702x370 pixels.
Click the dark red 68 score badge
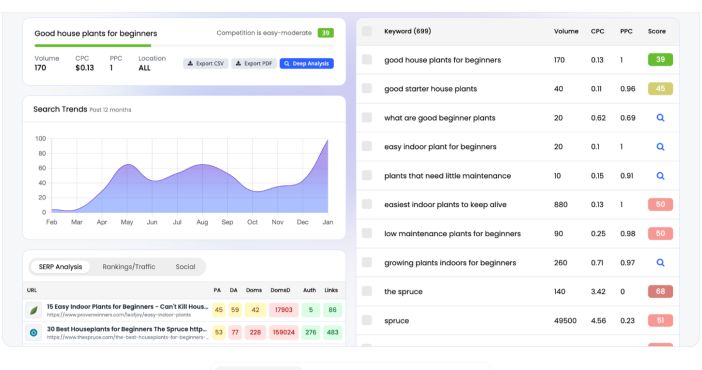[660, 292]
